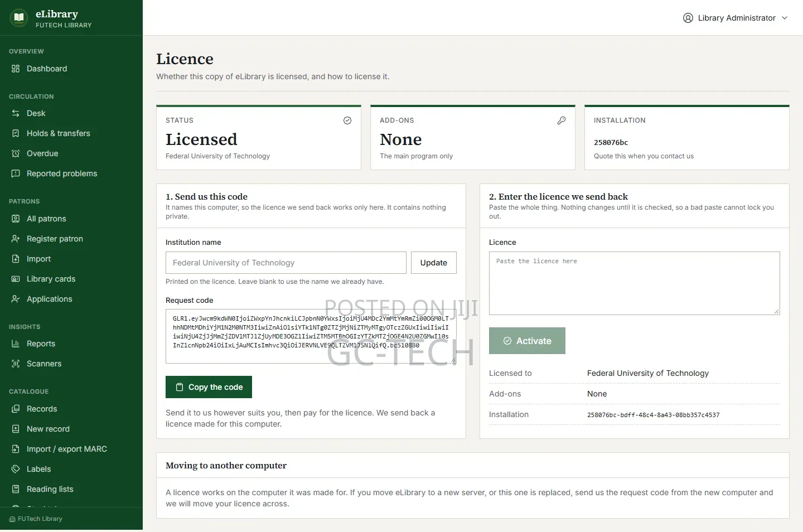Click the 'Moving to another computer' heading
This screenshot has height=532, width=803.
click(226, 466)
